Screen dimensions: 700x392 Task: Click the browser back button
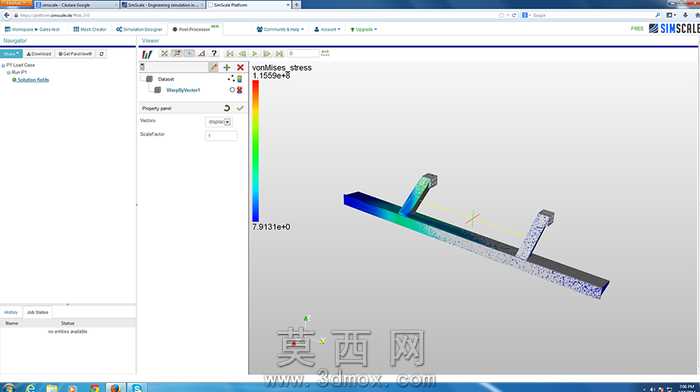(6, 15)
